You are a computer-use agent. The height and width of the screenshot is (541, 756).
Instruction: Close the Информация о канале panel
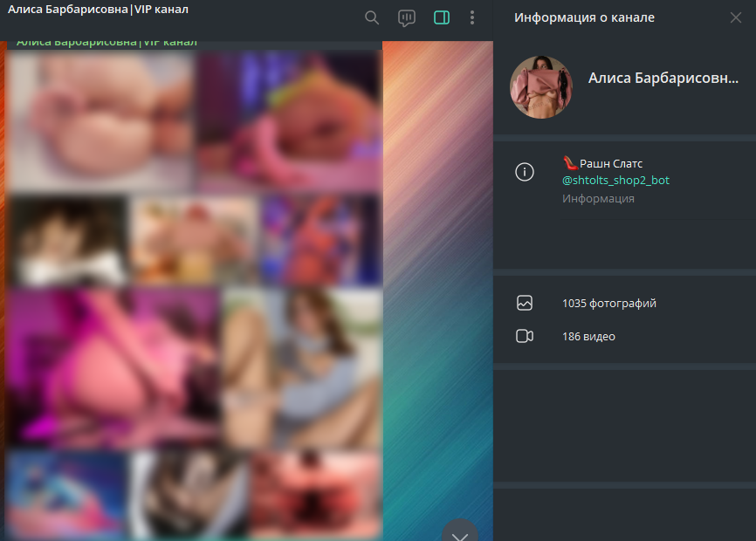click(735, 17)
